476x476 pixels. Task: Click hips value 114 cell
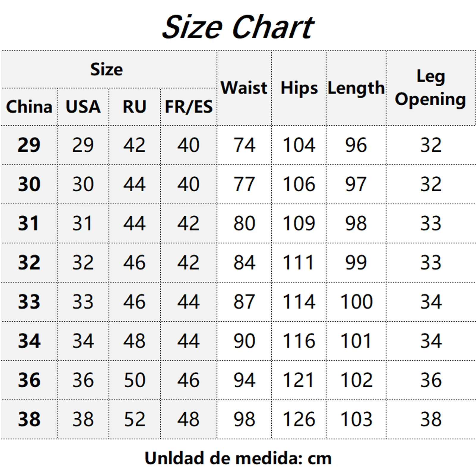299,302
